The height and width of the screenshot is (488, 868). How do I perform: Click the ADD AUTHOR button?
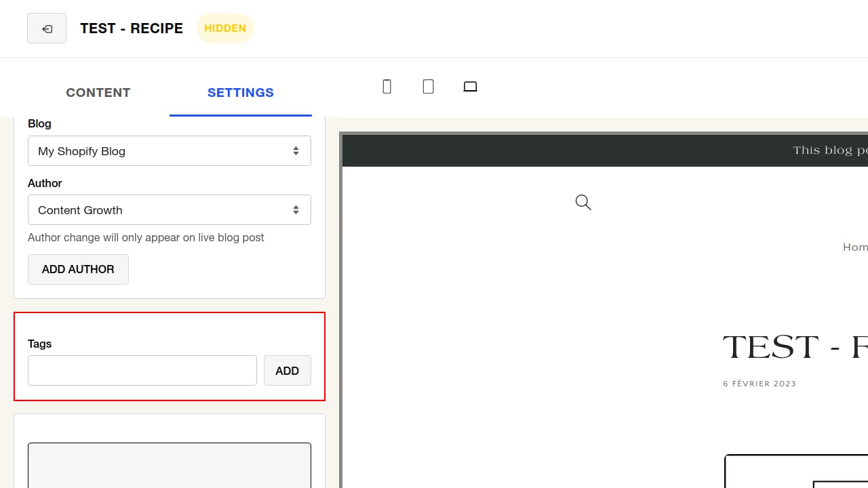pyautogui.click(x=78, y=269)
